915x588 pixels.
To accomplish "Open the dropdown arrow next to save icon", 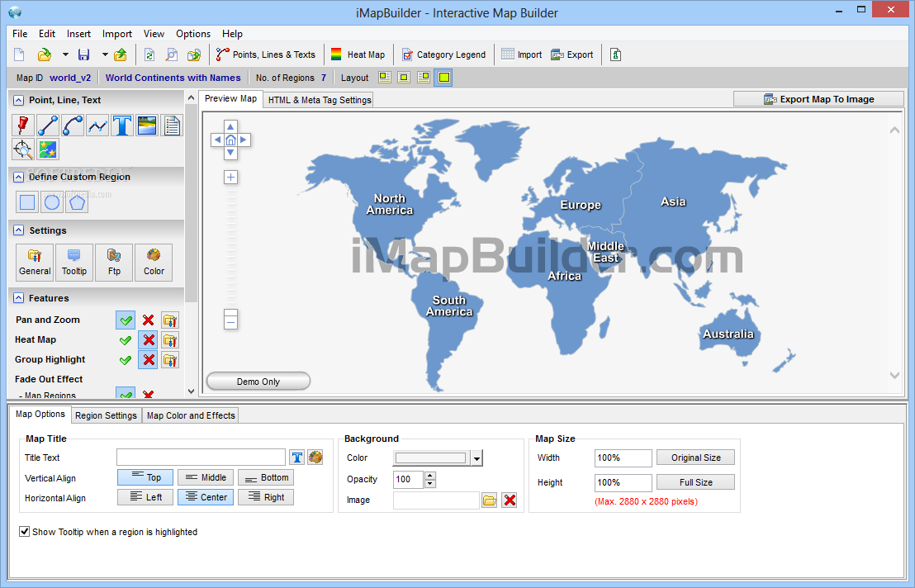I will coord(105,55).
